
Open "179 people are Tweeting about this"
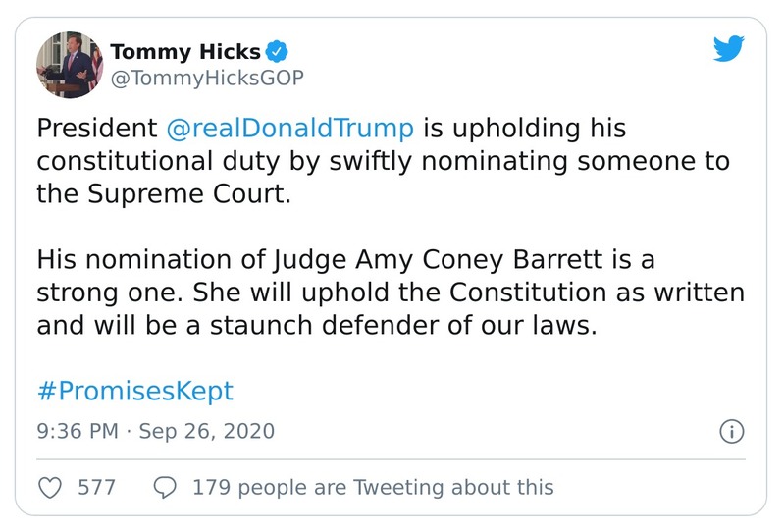[x=373, y=487]
